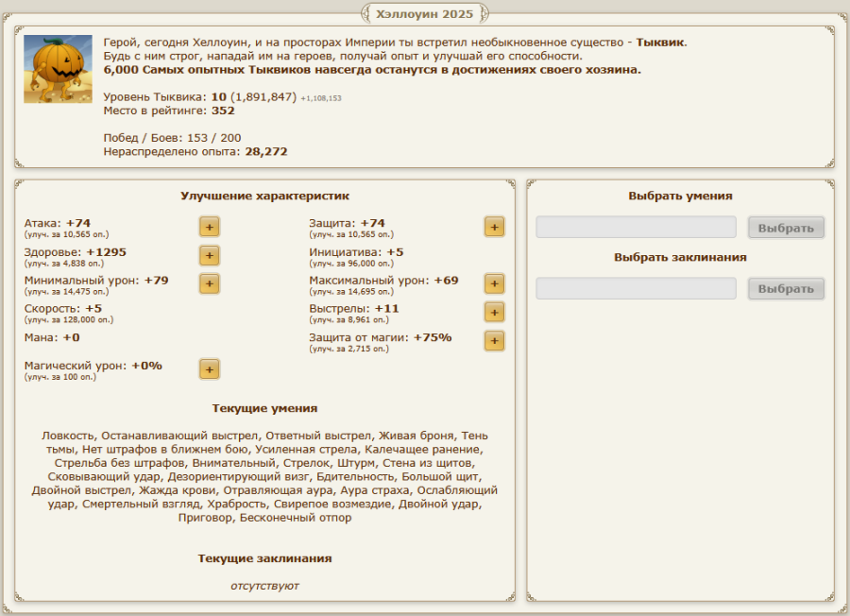The height and width of the screenshot is (616, 850).
Task: Open the skills dropdown under Выбрать умения
Action: 636,228
